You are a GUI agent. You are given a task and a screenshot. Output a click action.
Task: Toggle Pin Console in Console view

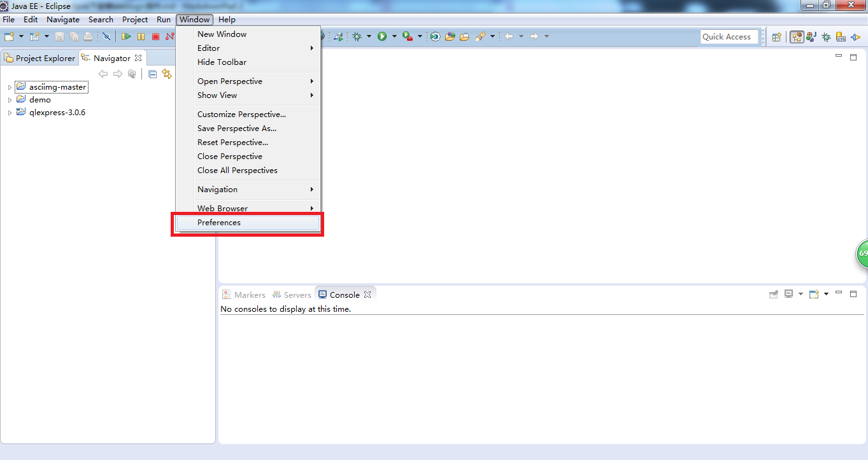coord(773,294)
